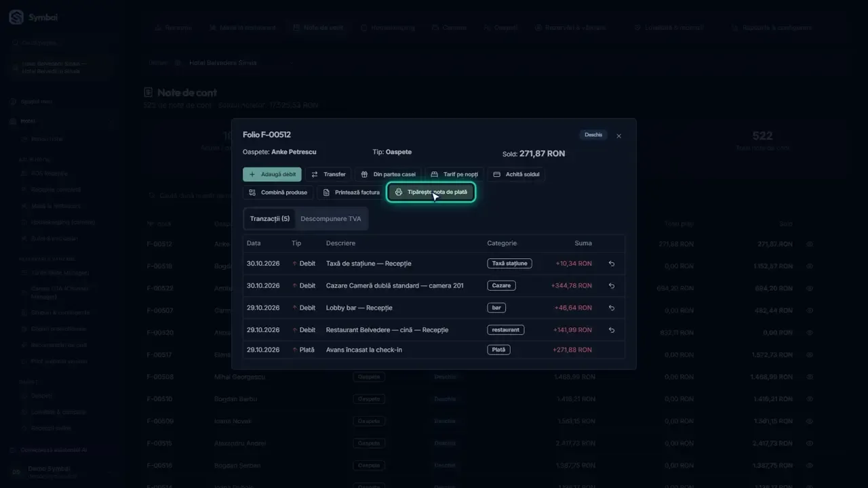Click Printează factura
This screenshot has height=488, width=868.
351,192
